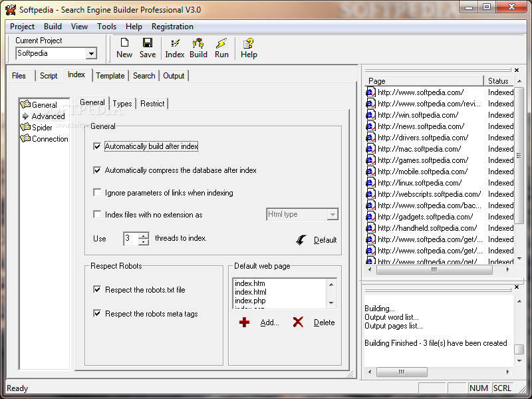This screenshot has width=532, height=399.
Task: Click the threads count input field
Action: point(130,239)
